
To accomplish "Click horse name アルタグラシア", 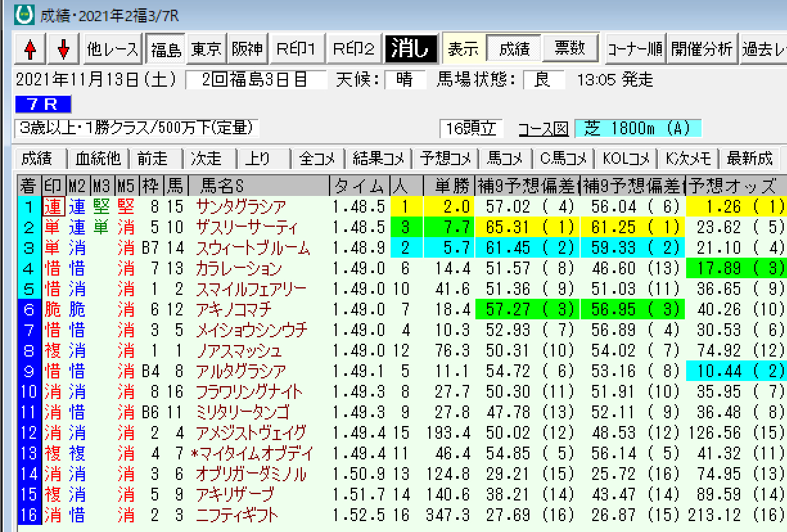I will (240, 371).
